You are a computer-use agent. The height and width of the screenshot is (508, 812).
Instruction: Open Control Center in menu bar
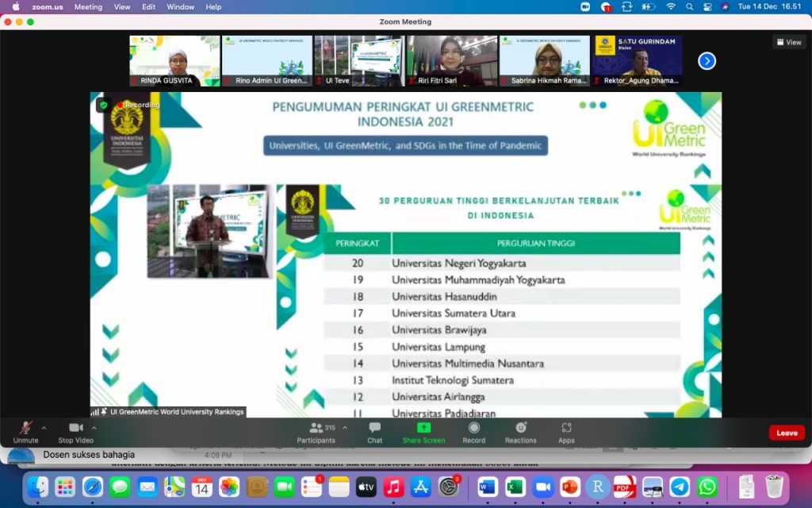pos(707,6)
